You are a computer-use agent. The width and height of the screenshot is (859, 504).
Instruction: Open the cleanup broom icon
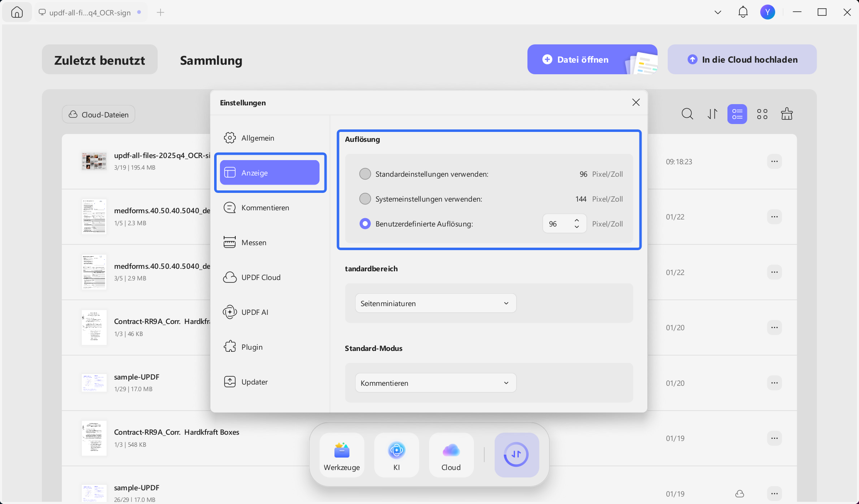click(x=787, y=114)
